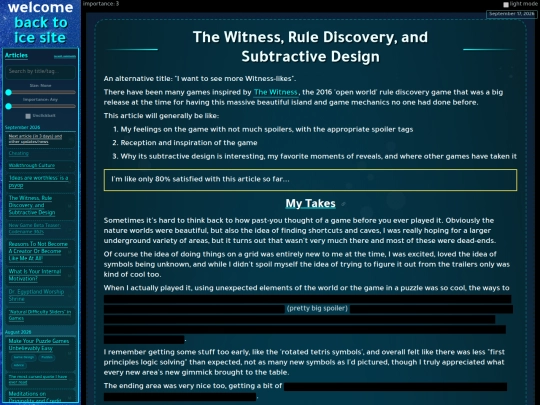The image size is (540, 405).
Task: Click the anchor link icon beside My Takes
Action: (x=343, y=204)
